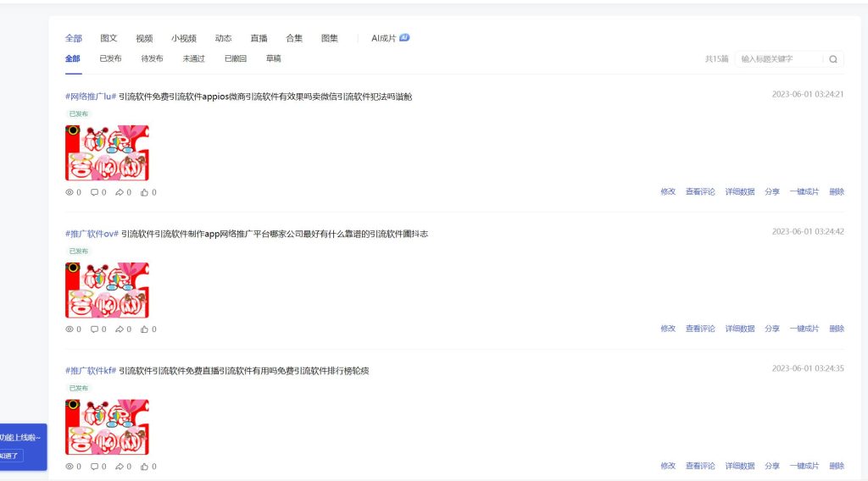Click share arrow icon of 推广软件ov post

pyautogui.click(x=119, y=329)
